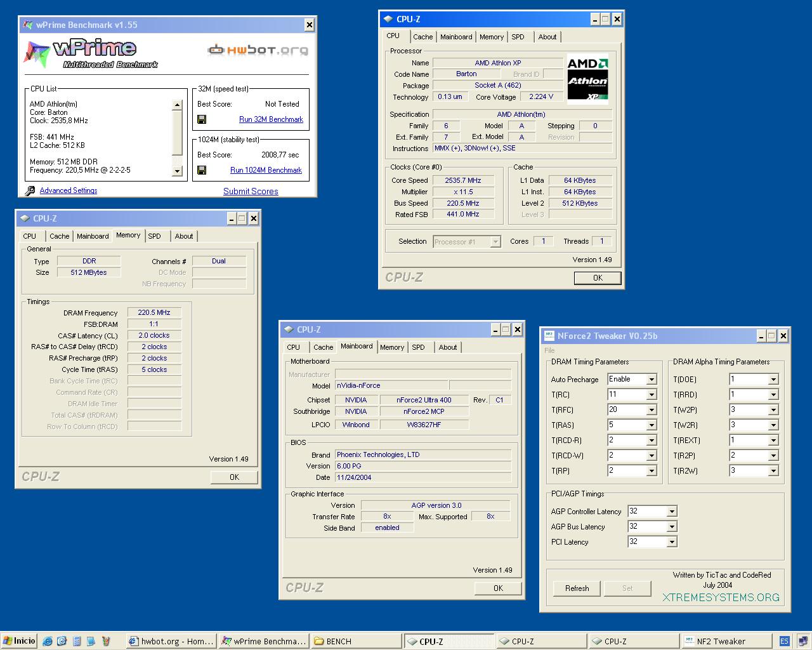812x650 pixels.
Task: Open the T(REXT) dropdown
Action: [773, 441]
